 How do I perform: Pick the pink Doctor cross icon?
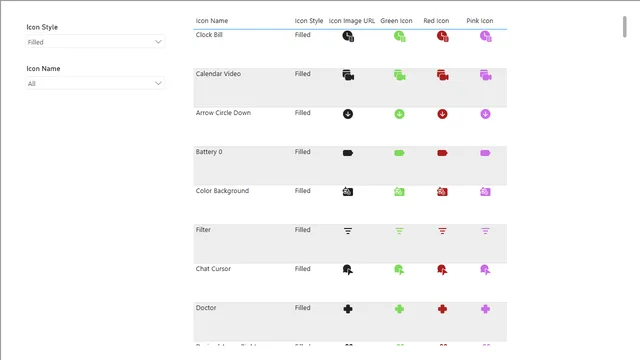pyautogui.click(x=485, y=309)
